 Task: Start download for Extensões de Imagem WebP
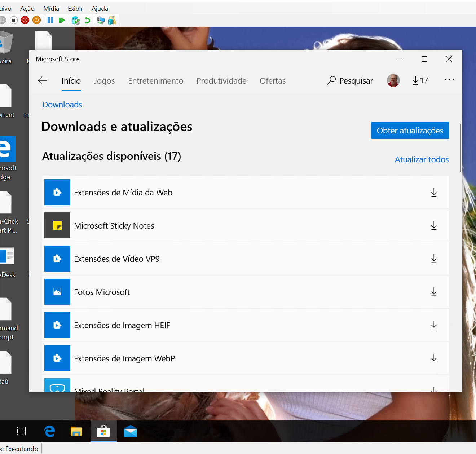coord(434,358)
